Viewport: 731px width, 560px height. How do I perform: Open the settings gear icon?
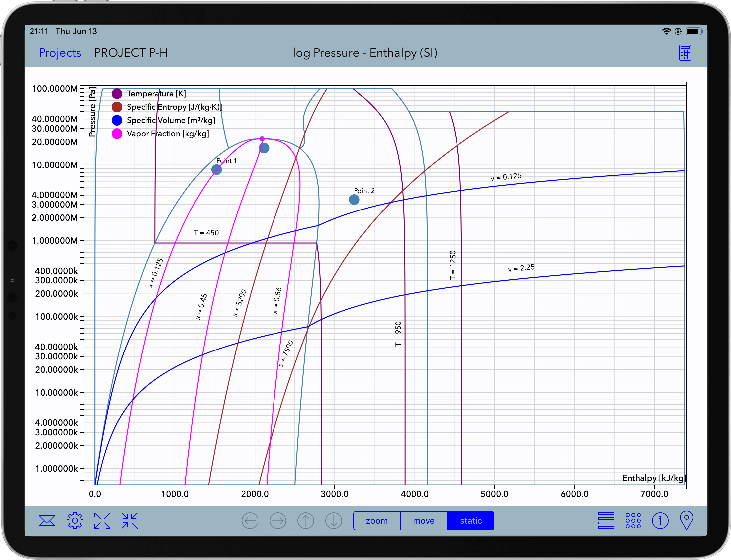pyautogui.click(x=75, y=521)
